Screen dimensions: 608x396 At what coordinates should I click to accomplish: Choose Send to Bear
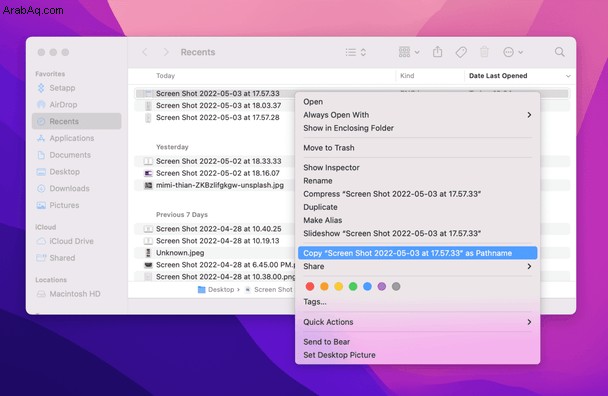point(418,342)
